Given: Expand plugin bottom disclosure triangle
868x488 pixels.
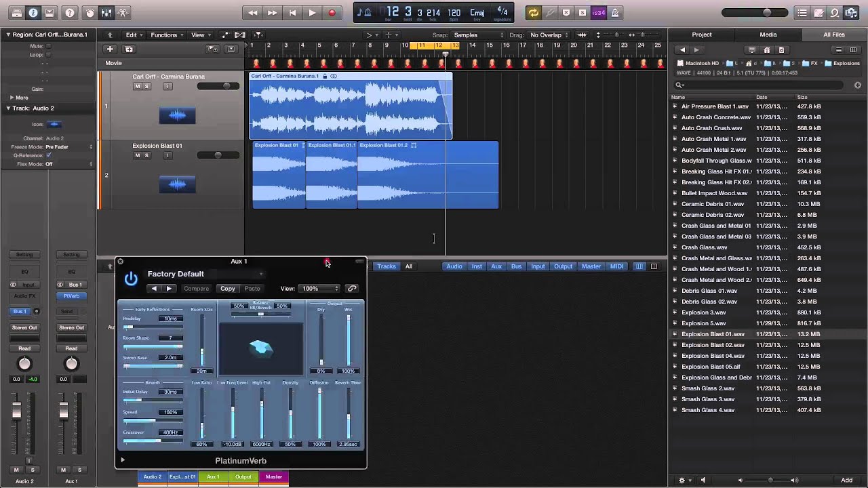Looking at the screenshot, I should (x=123, y=460).
